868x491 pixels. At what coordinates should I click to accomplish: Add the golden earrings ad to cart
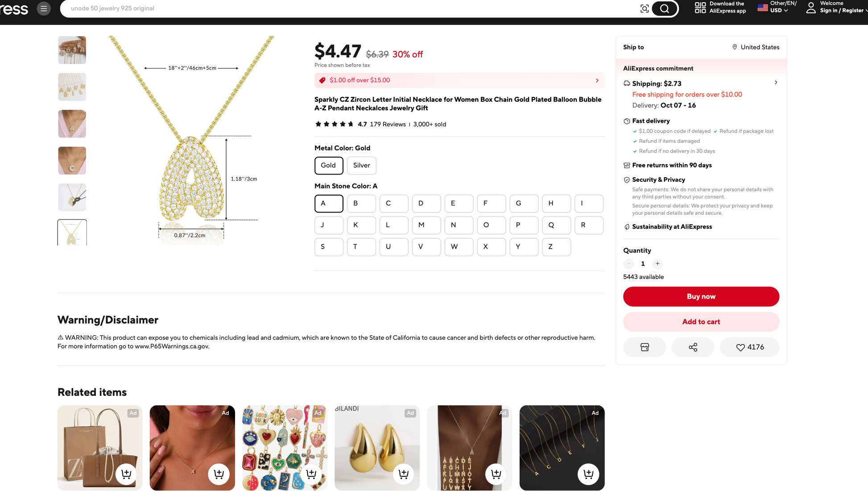[x=403, y=474]
